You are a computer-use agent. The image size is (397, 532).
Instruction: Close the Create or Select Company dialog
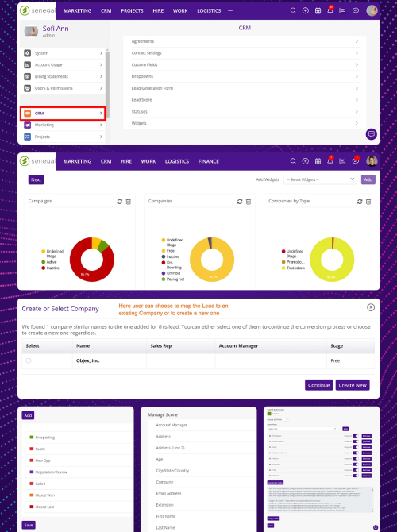tap(371, 307)
